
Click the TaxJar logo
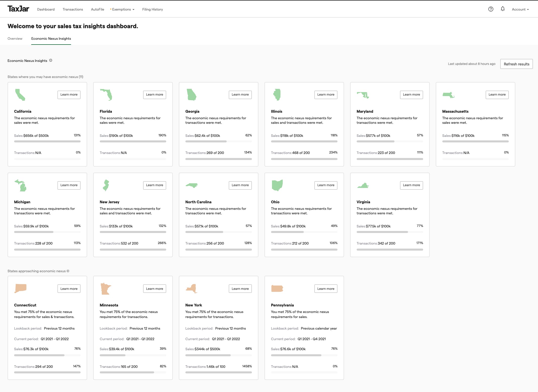[x=18, y=9]
